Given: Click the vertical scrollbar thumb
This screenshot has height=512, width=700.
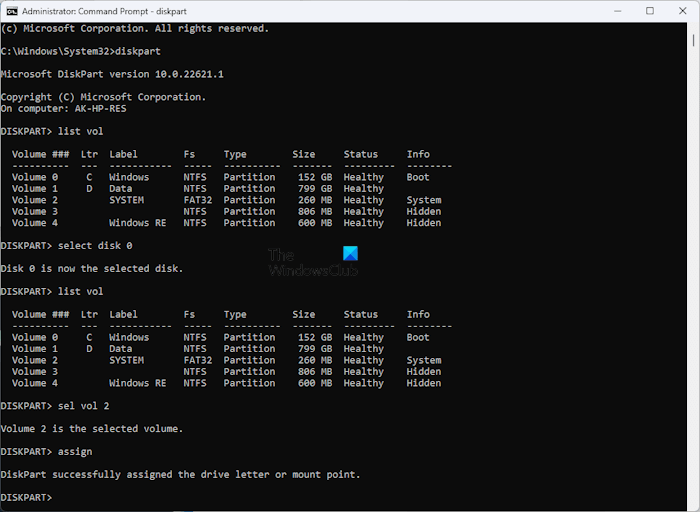Looking at the screenshot, I should (693, 41).
